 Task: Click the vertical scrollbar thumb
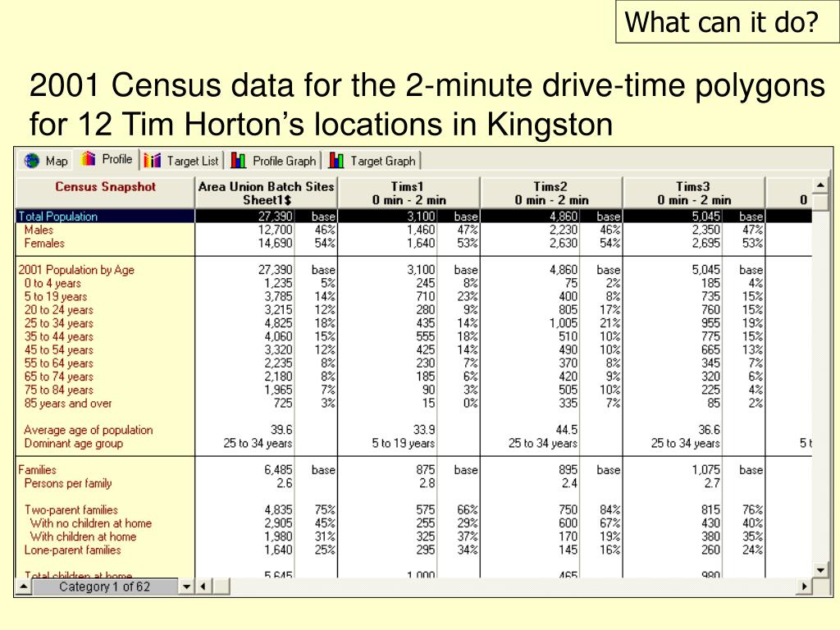(820, 203)
